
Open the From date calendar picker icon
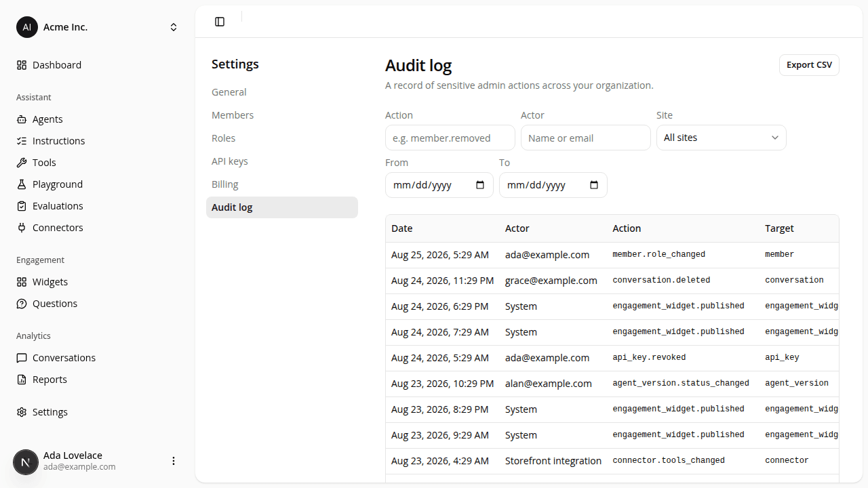point(480,185)
